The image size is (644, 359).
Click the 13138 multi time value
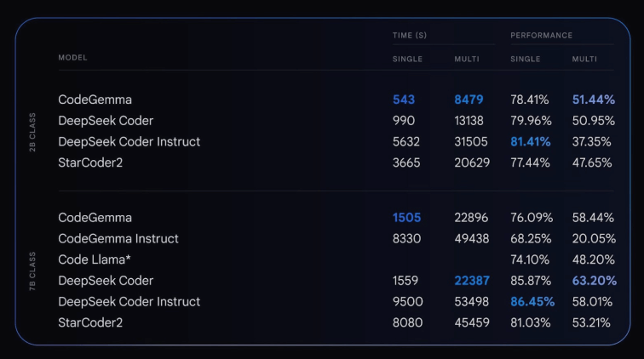click(x=473, y=121)
